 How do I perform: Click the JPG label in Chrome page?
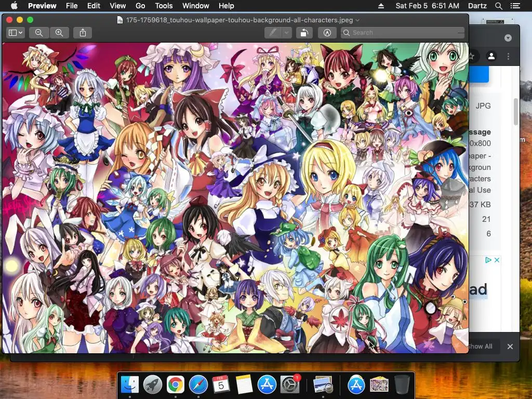(x=483, y=106)
